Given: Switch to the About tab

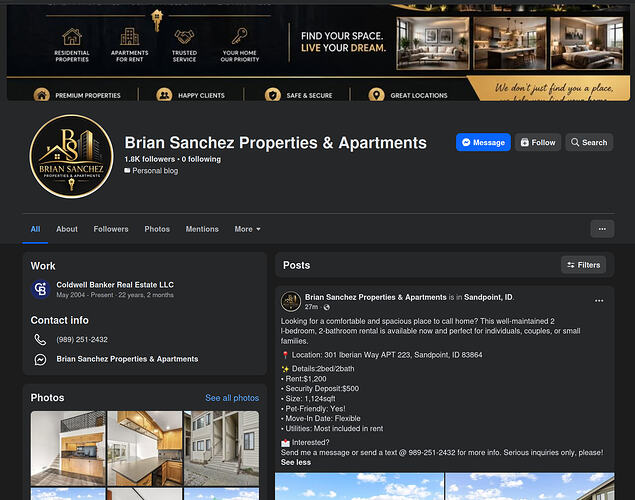Looking at the screenshot, I should click(67, 229).
